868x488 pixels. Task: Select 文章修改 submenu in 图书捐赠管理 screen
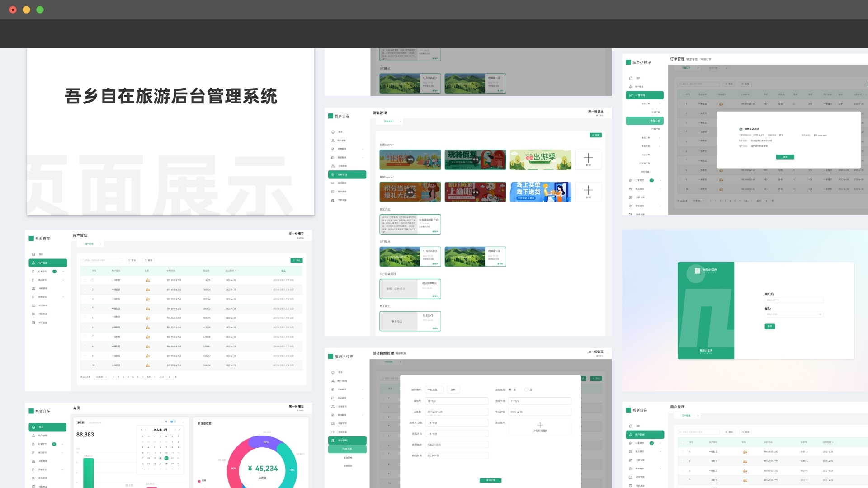click(347, 466)
